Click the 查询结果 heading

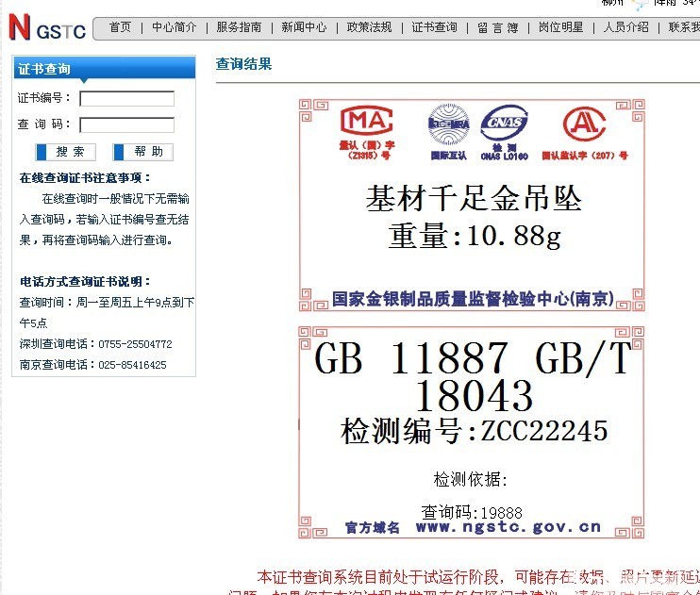tap(243, 64)
